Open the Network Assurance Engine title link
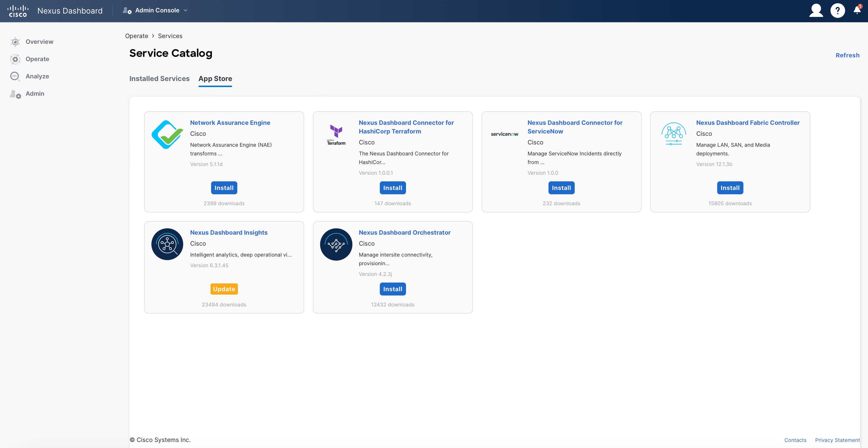The height and width of the screenshot is (448, 868). point(230,123)
